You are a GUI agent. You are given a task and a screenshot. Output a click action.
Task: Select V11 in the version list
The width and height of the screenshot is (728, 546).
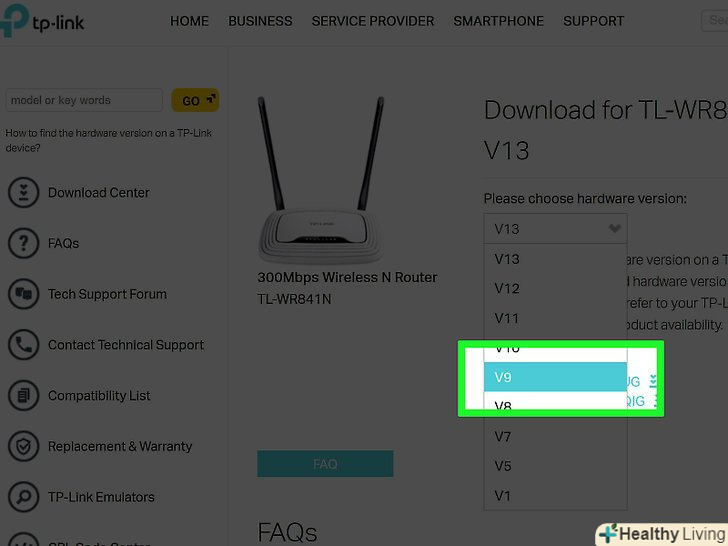[555, 318]
